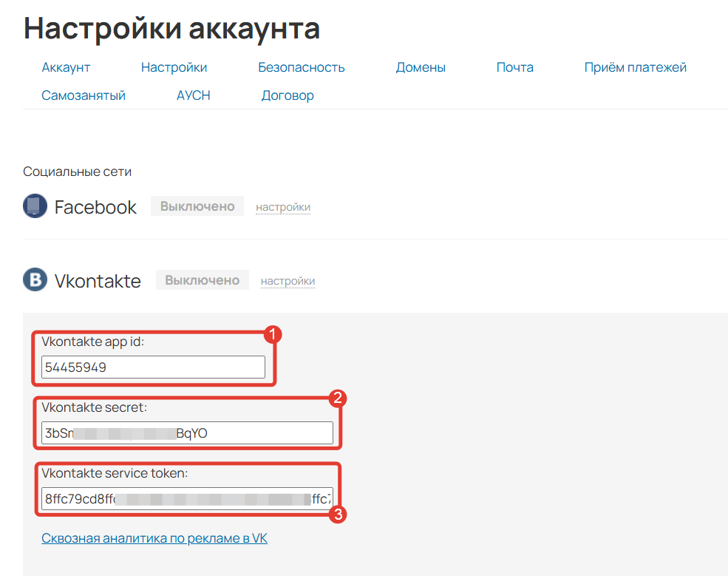Toggle the Выключено status next to Vkontakte
This screenshot has width=728, height=587.
pyautogui.click(x=202, y=279)
